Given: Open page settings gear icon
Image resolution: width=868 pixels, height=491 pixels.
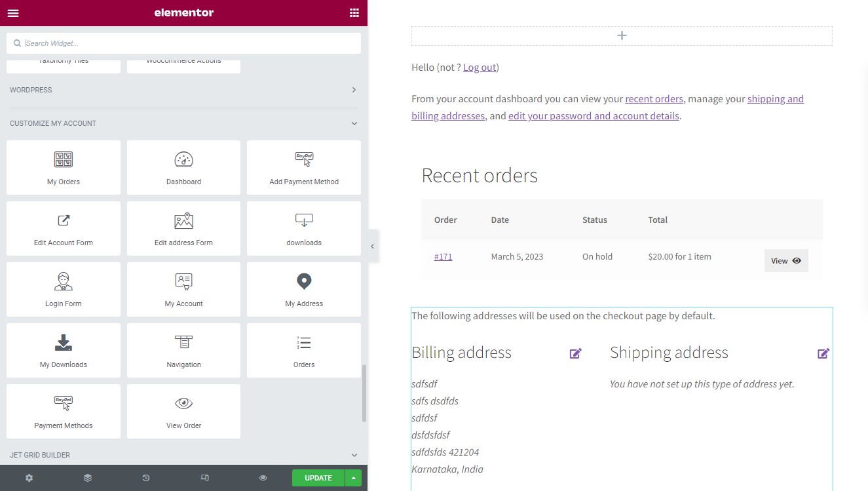Looking at the screenshot, I should click(x=29, y=478).
